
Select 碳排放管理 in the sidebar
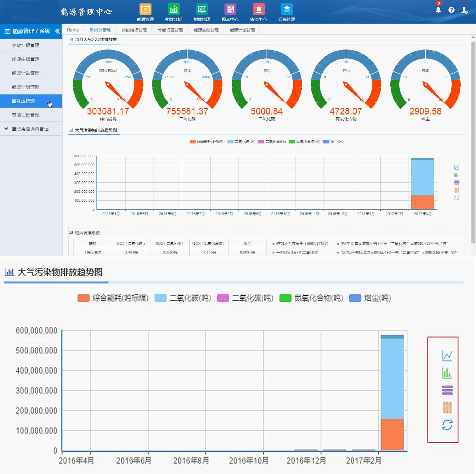[x=31, y=101]
